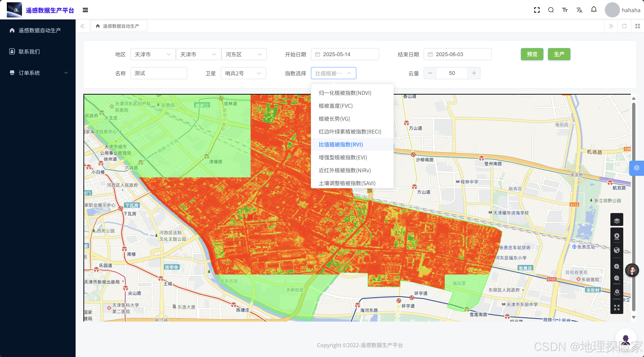Click the layers icon on map toolbar
Viewport: 644px width, 357px height.
pyautogui.click(x=617, y=221)
